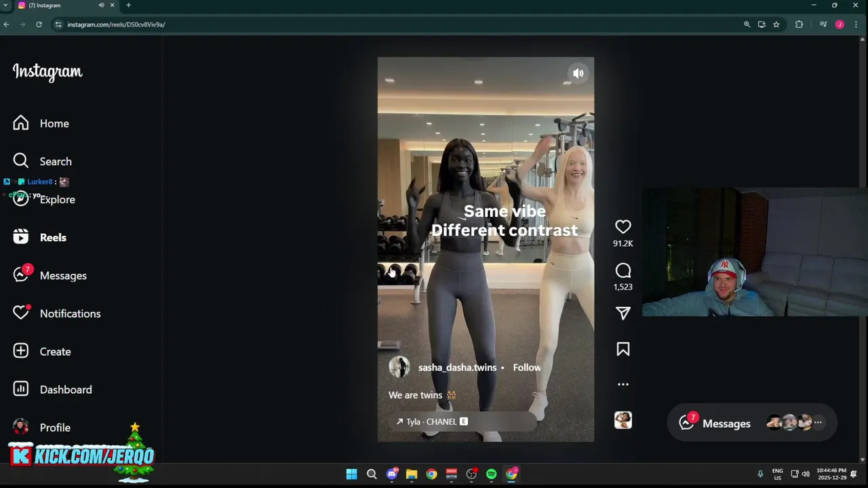Mute the tab using the speaker icon
The image size is (868, 488).
101,5
